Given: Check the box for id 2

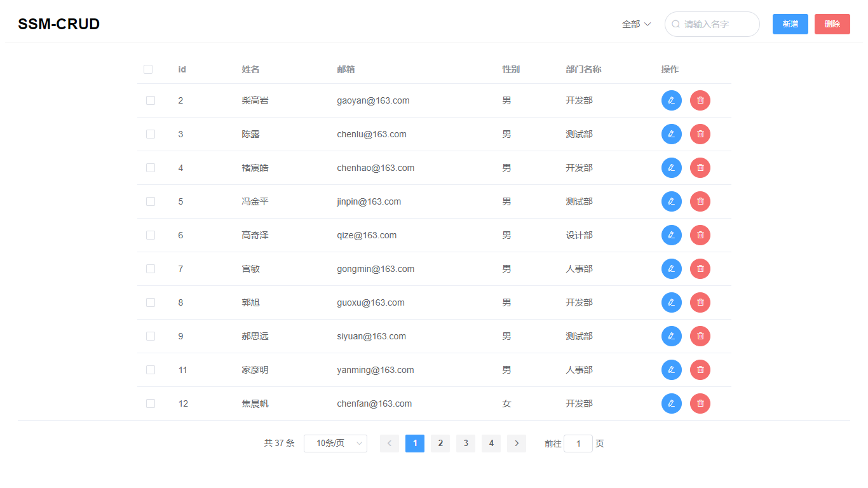Looking at the screenshot, I should click(151, 100).
